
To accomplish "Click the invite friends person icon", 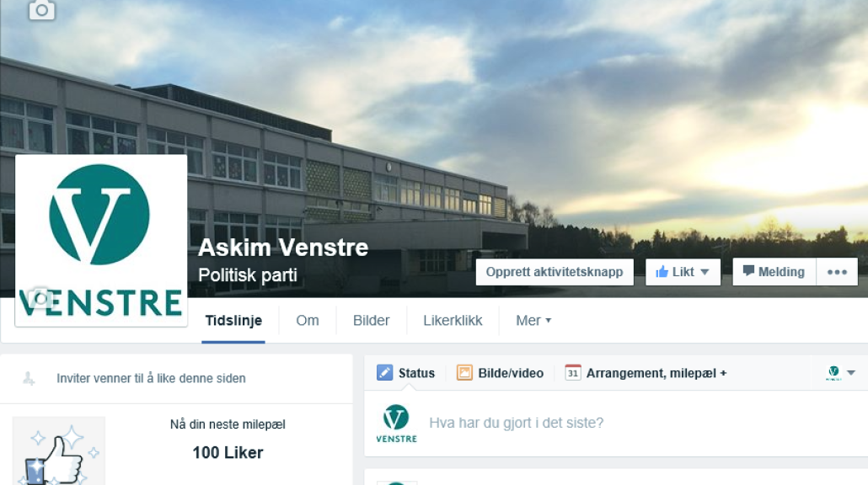I will pyautogui.click(x=29, y=378).
